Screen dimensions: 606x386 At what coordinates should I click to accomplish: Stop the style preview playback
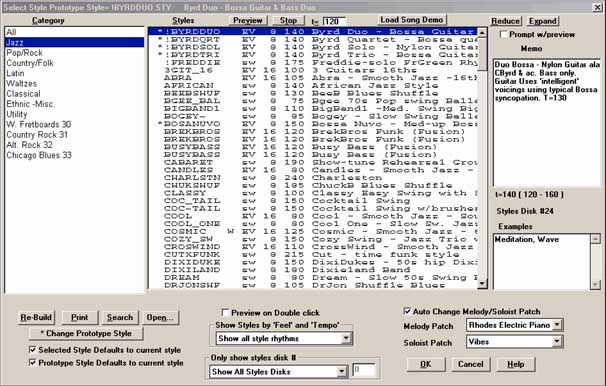(x=288, y=20)
